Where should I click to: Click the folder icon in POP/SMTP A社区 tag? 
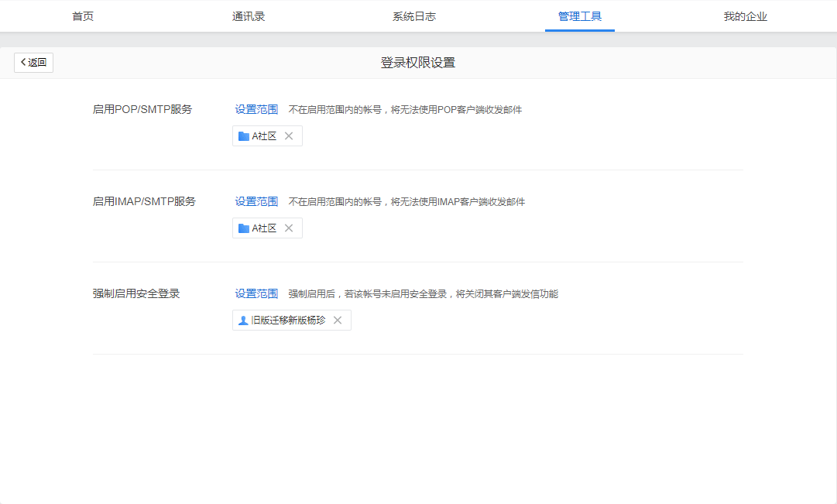[x=244, y=136]
